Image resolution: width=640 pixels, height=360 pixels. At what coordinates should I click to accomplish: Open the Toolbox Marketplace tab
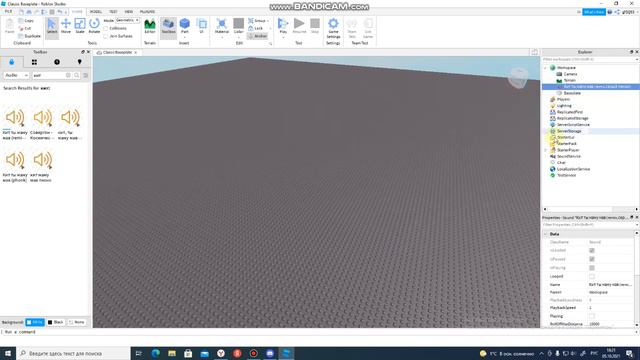click(x=11, y=62)
